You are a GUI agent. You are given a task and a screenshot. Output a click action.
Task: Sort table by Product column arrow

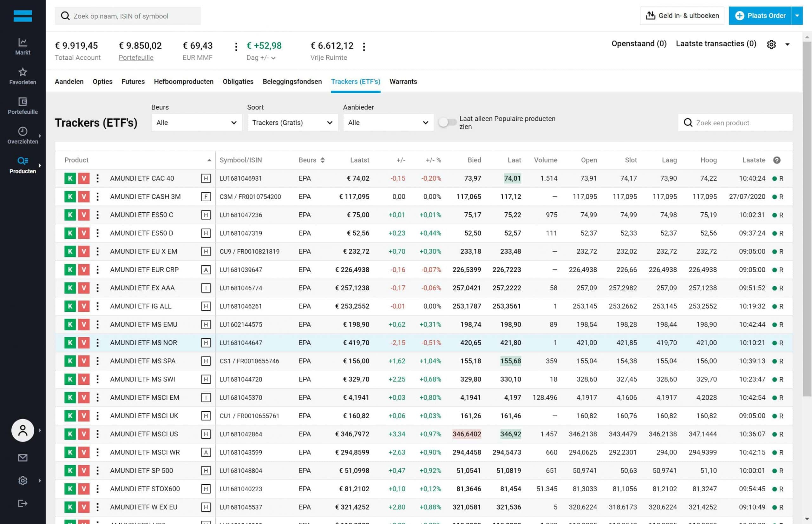pos(209,160)
